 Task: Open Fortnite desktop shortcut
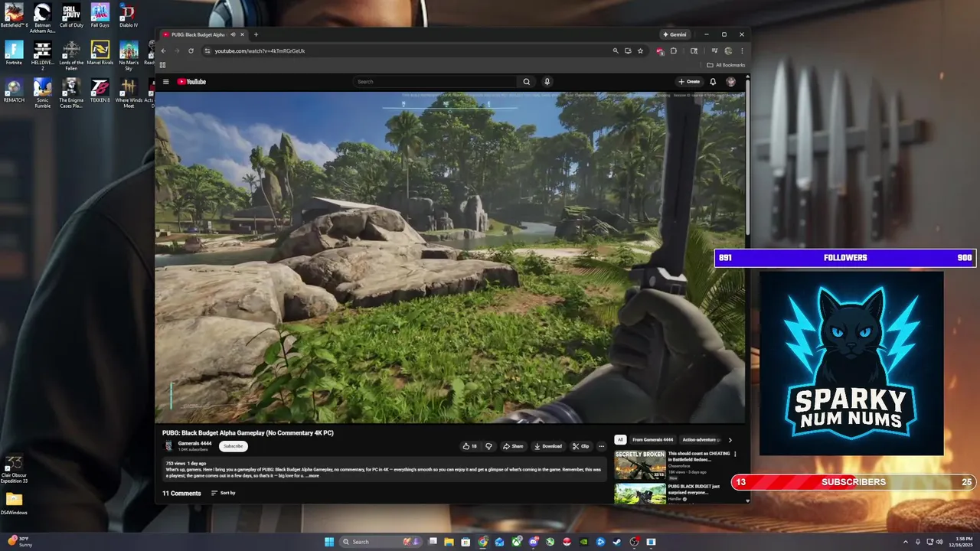click(14, 52)
